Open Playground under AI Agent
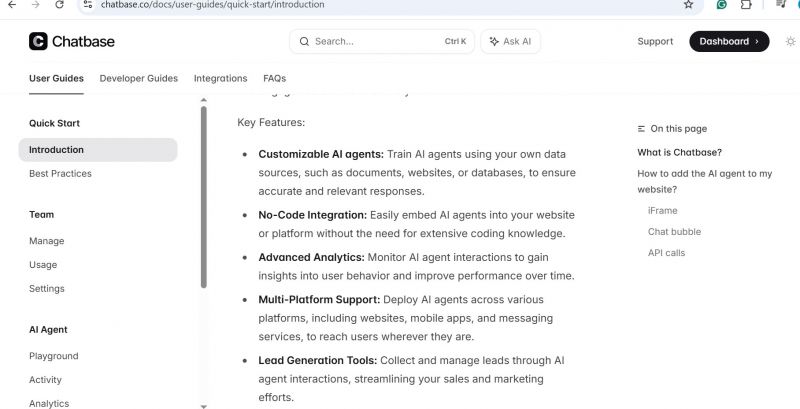This screenshot has width=800, height=409. point(54,356)
